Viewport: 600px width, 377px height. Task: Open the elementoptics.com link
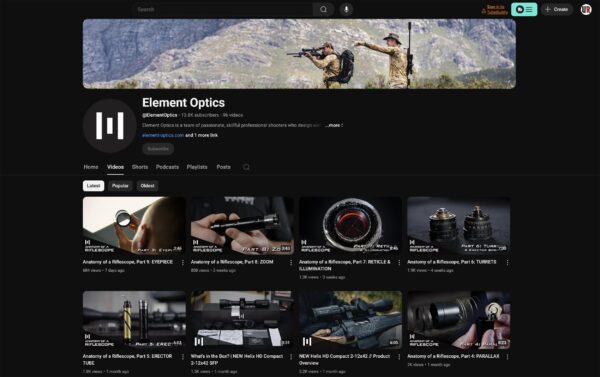point(163,135)
